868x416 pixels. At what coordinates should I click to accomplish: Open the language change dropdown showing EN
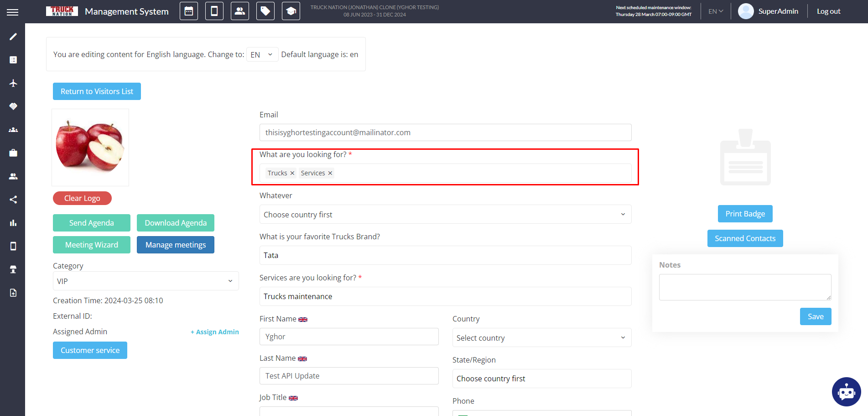click(262, 54)
